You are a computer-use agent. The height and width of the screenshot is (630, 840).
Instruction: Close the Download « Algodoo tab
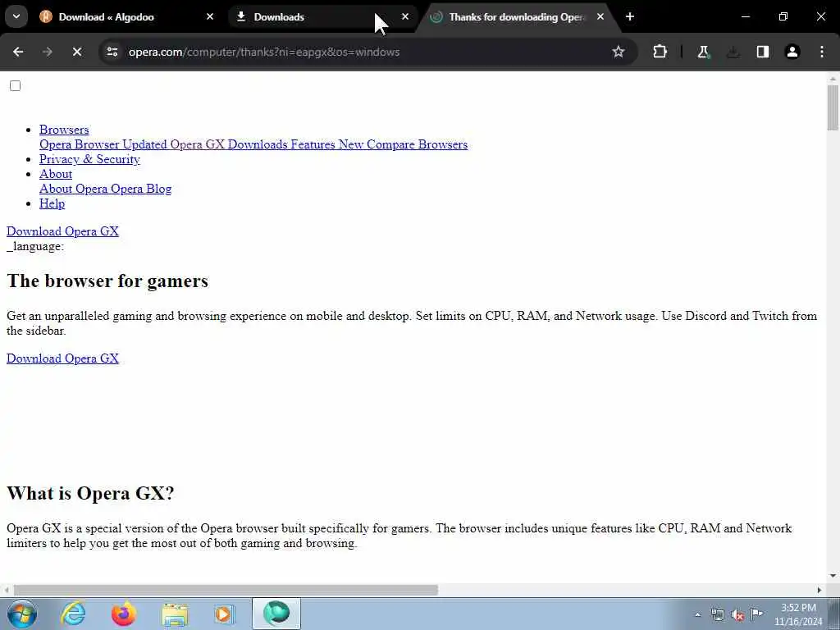(x=210, y=16)
